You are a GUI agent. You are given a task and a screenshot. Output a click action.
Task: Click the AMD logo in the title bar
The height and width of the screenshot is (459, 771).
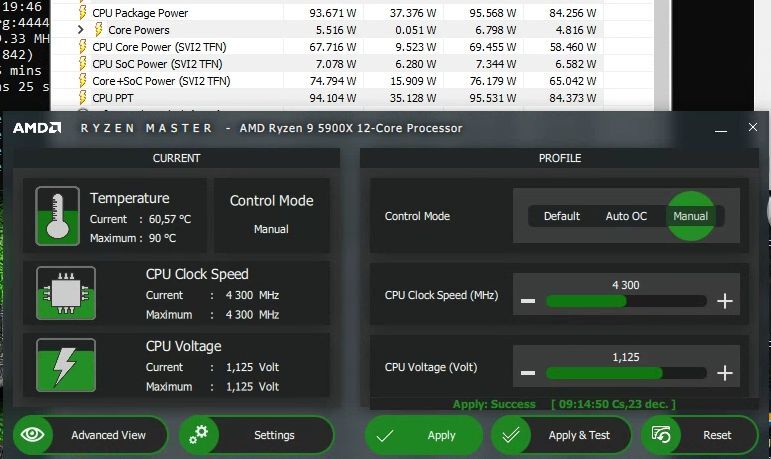pyautogui.click(x=37, y=128)
